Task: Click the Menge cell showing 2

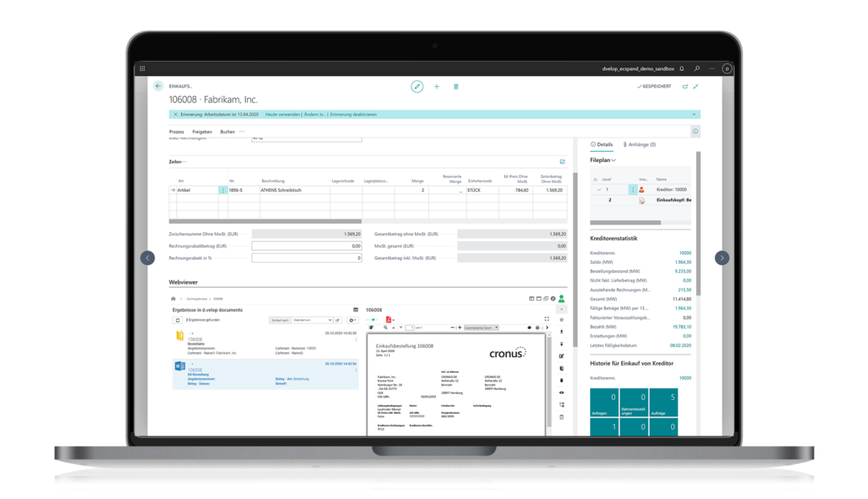Action: 410,189
